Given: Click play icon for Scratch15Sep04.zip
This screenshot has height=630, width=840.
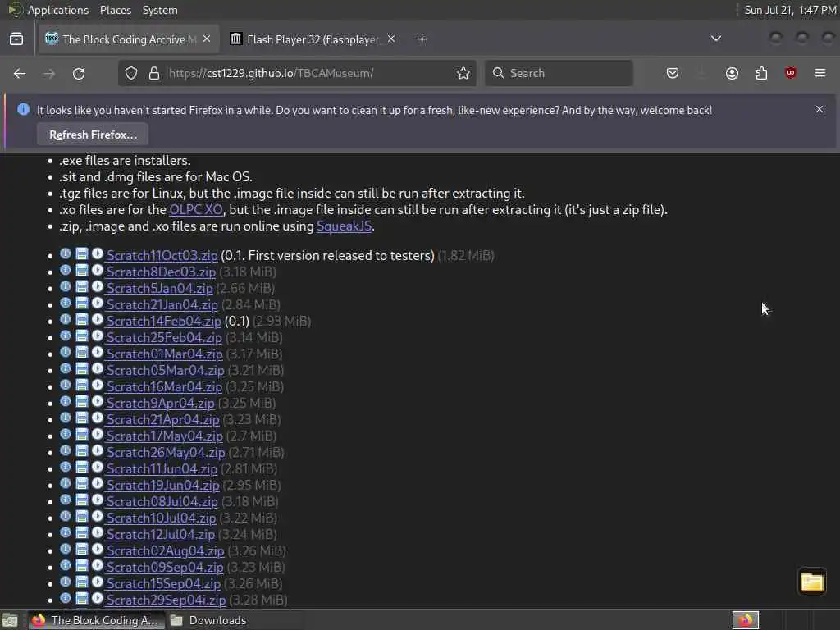Looking at the screenshot, I should [98, 582].
